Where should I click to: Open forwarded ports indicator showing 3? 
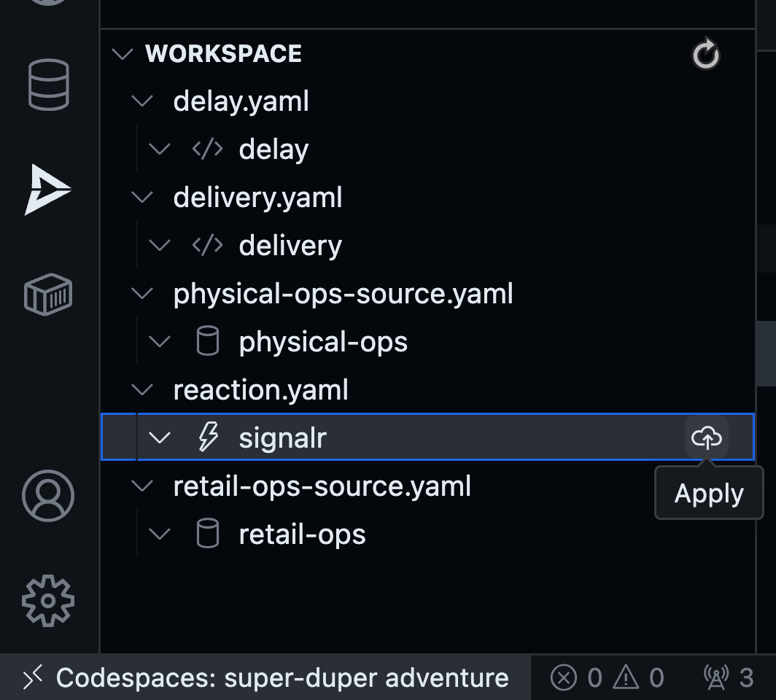(726, 677)
